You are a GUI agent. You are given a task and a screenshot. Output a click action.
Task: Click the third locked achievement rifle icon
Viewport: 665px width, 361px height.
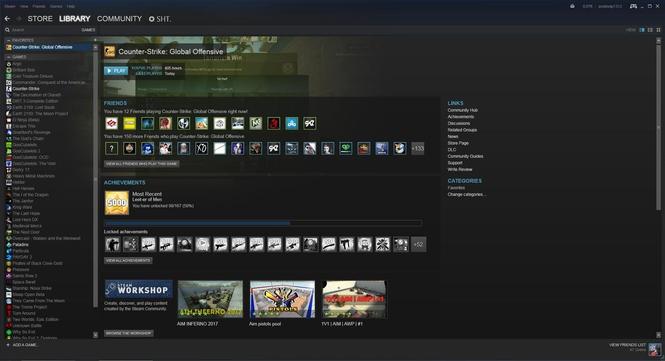[x=148, y=244]
